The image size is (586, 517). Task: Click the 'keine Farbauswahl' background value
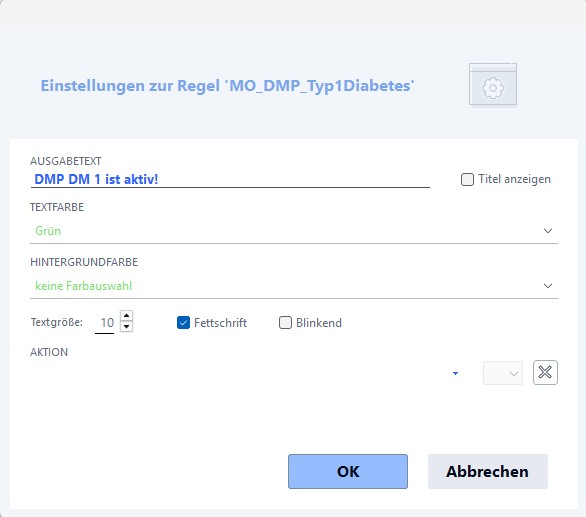pyautogui.click(x=83, y=286)
